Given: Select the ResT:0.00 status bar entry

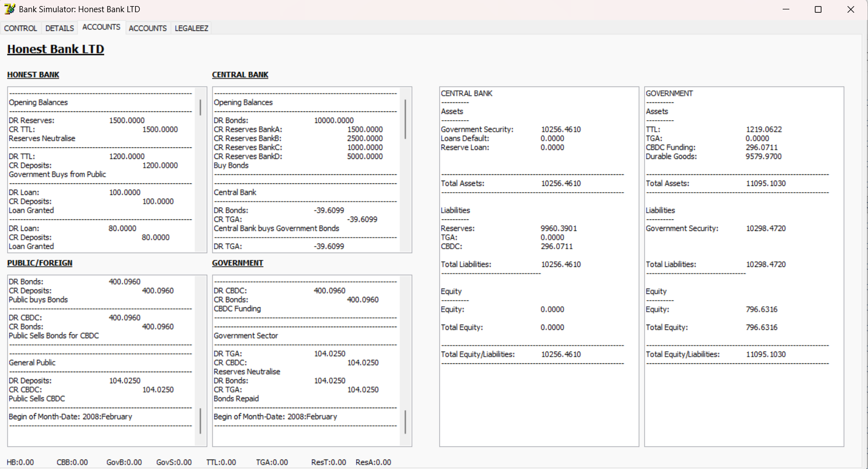Looking at the screenshot, I should coord(328,462).
